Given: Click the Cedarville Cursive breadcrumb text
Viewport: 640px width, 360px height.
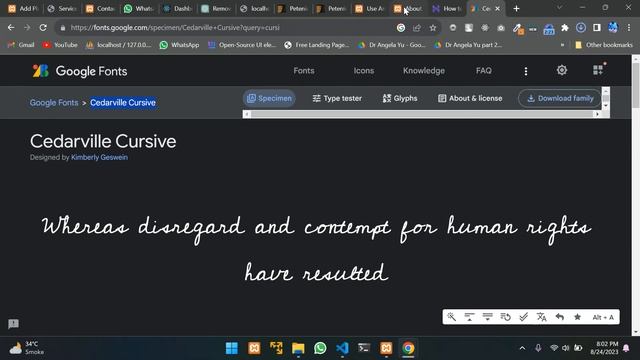Looking at the screenshot, I should [123, 102].
